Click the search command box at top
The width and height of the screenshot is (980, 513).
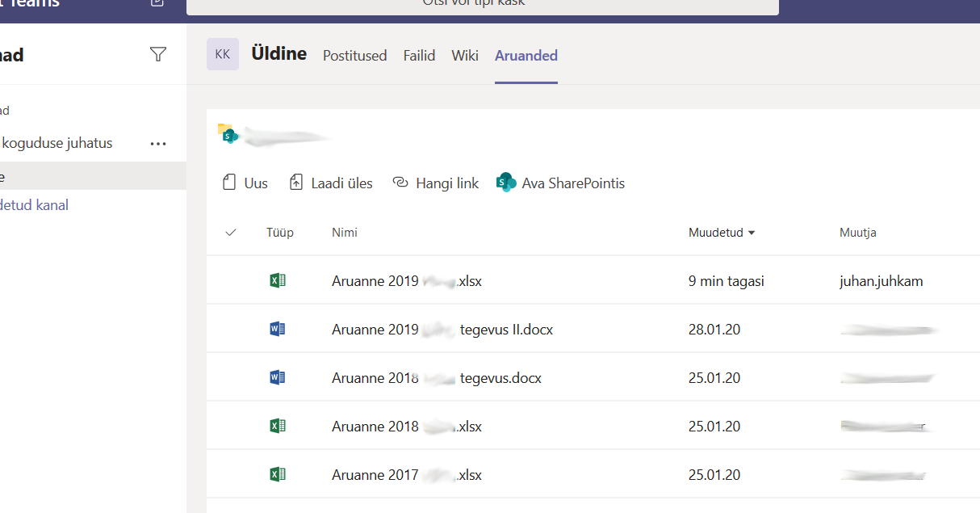pos(482,5)
